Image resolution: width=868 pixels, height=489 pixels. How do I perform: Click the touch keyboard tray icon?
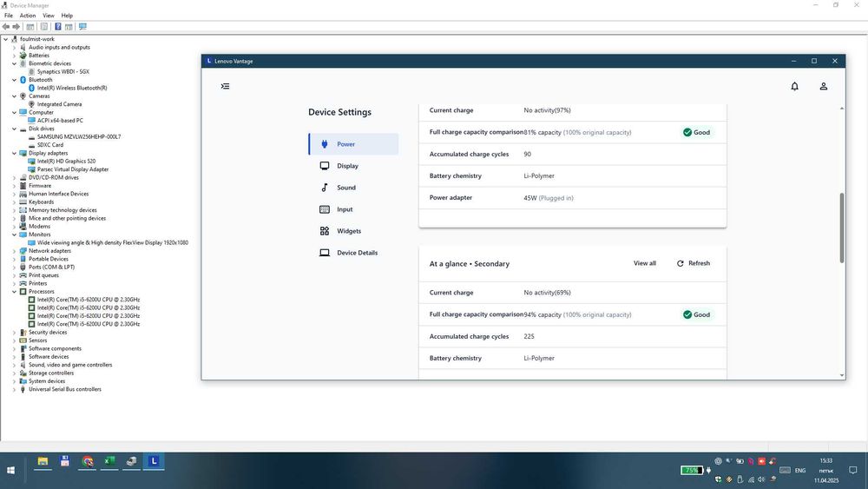click(785, 470)
